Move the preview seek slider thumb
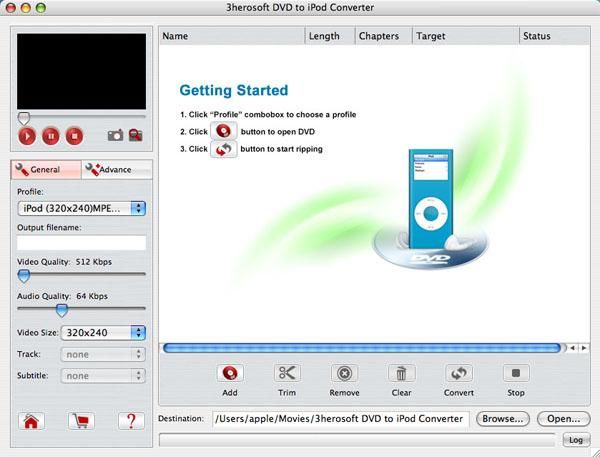The height and width of the screenshot is (457, 600). tap(24, 118)
